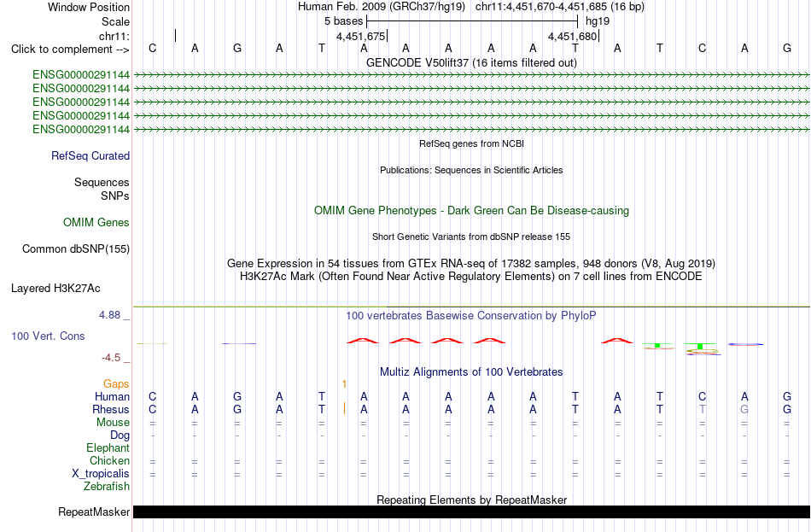811x532 pixels.
Task: Click the 4,451,675 position marker
Action: click(360, 36)
